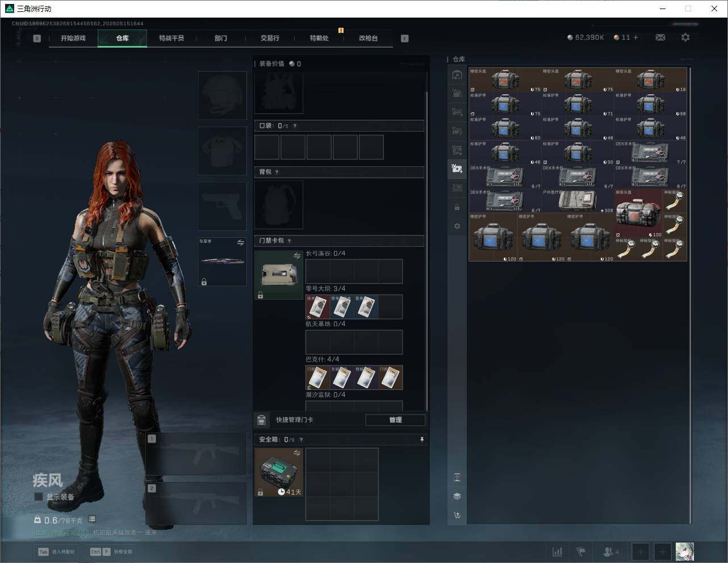Open the mail envelope icon

(x=660, y=37)
